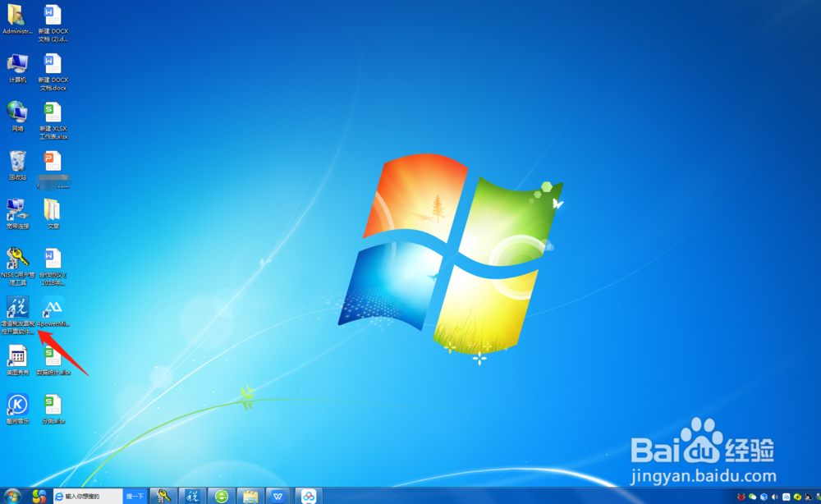Click the blue cube tray icon
Screen dimensions: 821x504
(x=764, y=497)
